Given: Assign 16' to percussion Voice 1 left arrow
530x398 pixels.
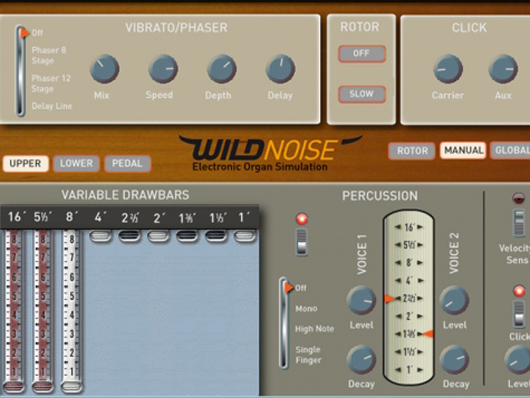Looking at the screenshot, I should 398,227.
